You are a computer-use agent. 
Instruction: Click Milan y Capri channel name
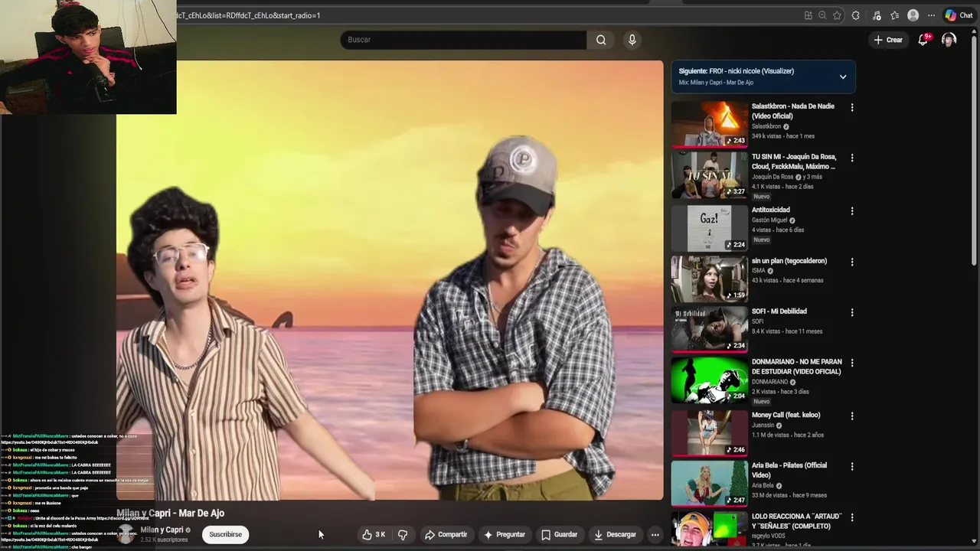162,530
